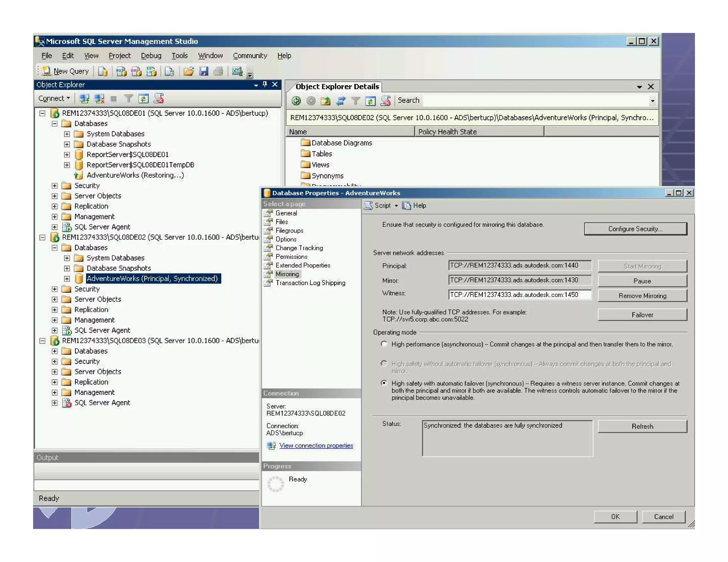
Task: Switch to Object Explorer Details tab
Action: [337, 87]
